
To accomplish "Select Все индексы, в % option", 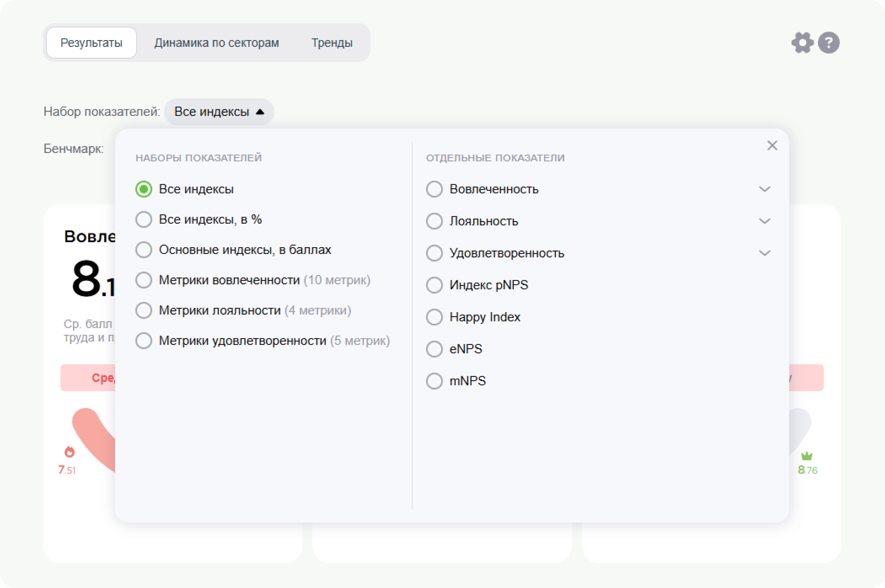I will (x=144, y=219).
